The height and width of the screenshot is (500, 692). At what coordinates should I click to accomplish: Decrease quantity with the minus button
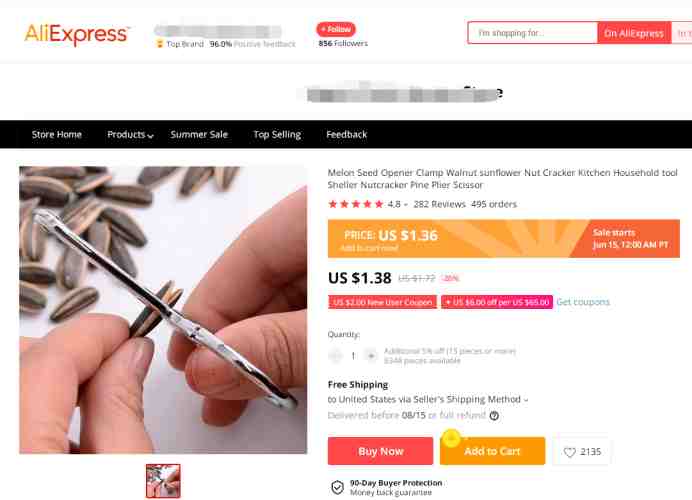335,356
